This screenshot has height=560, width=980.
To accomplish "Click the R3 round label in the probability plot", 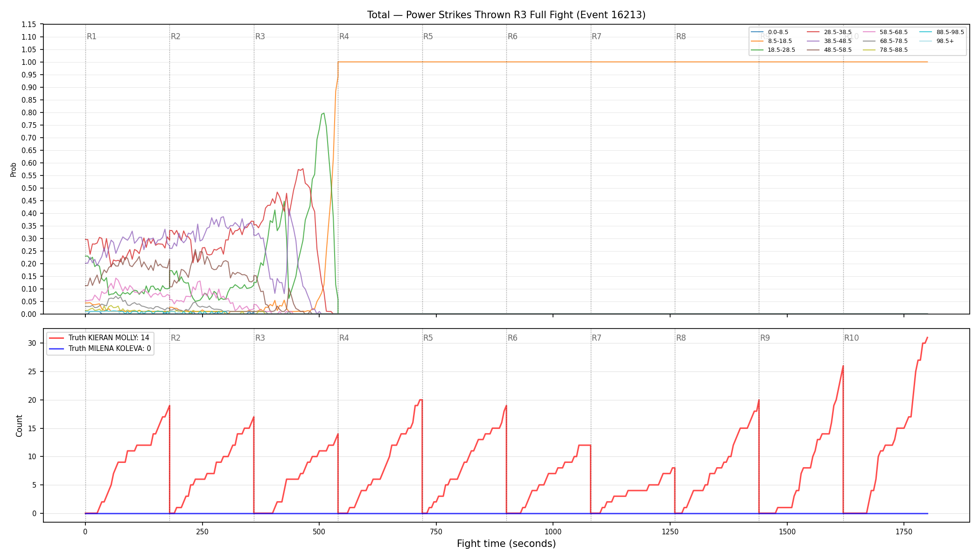I will (x=260, y=36).
